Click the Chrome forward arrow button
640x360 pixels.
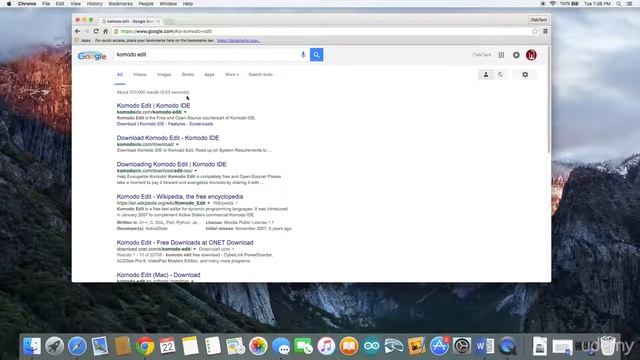click(86, 31)
